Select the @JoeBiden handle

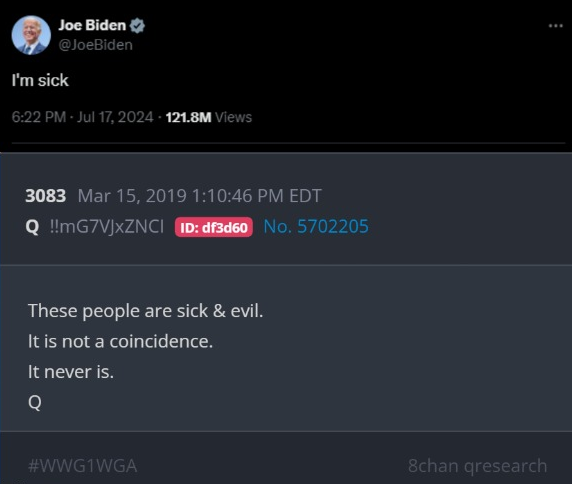tap(96, 45)
